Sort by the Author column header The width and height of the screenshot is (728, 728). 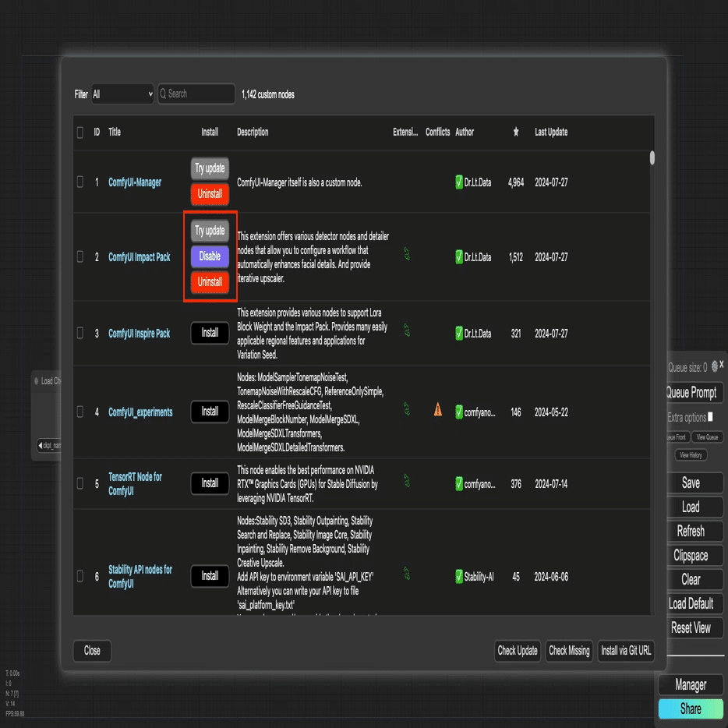[465, 132]
